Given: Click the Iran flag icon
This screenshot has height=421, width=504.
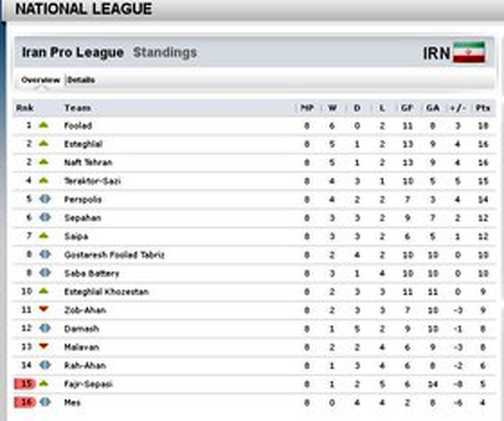Looking at the screenshot, I should pyautogui.click(x=469, y=53).
